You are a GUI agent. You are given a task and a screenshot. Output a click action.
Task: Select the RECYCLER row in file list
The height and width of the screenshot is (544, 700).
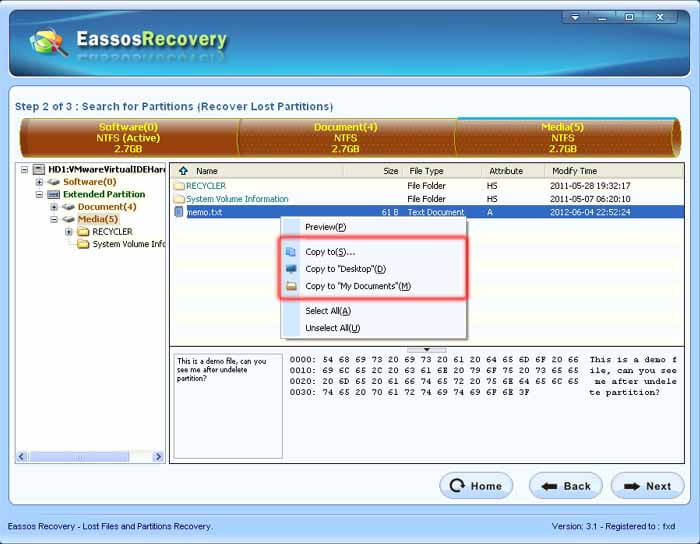click(x=427, y=186)
